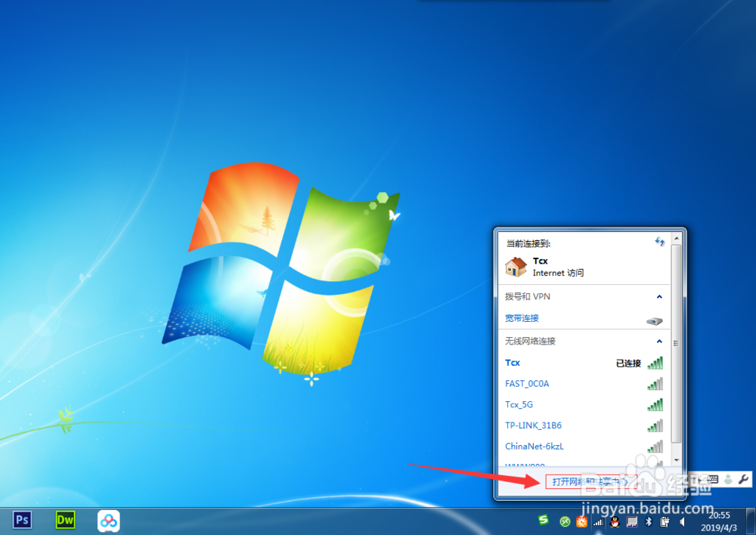Select the TP-LINK_31B6 wireless network
This screenshot has height=535, width=756.
[584, 425]
